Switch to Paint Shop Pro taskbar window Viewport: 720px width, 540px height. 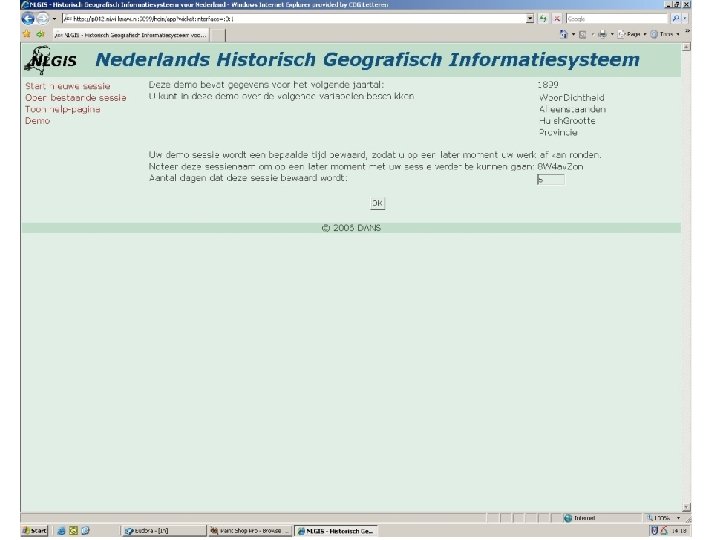click(x=249, y=531)
